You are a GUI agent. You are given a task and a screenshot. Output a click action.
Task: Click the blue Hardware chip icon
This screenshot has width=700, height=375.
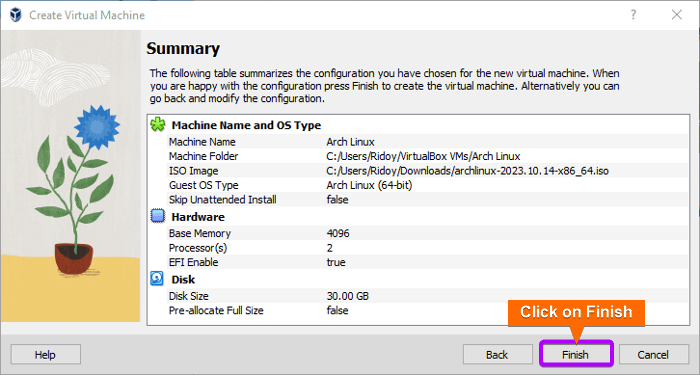pos(157,217)
